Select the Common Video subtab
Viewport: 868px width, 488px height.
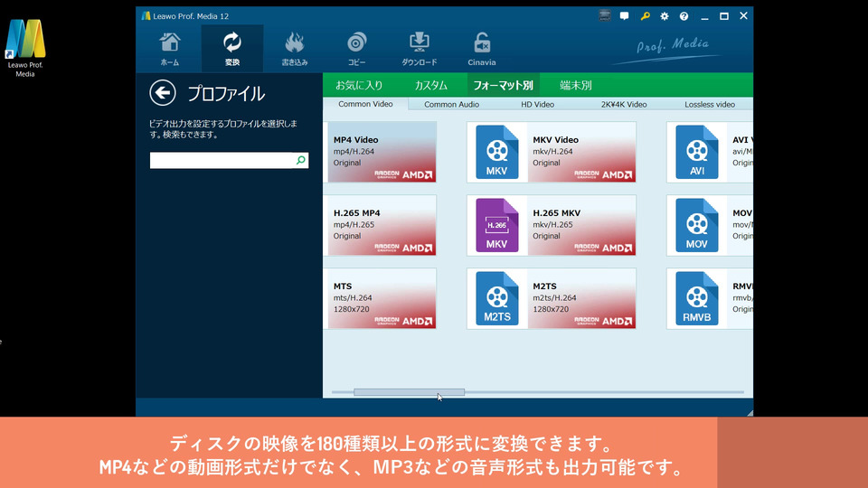(365, 104)
